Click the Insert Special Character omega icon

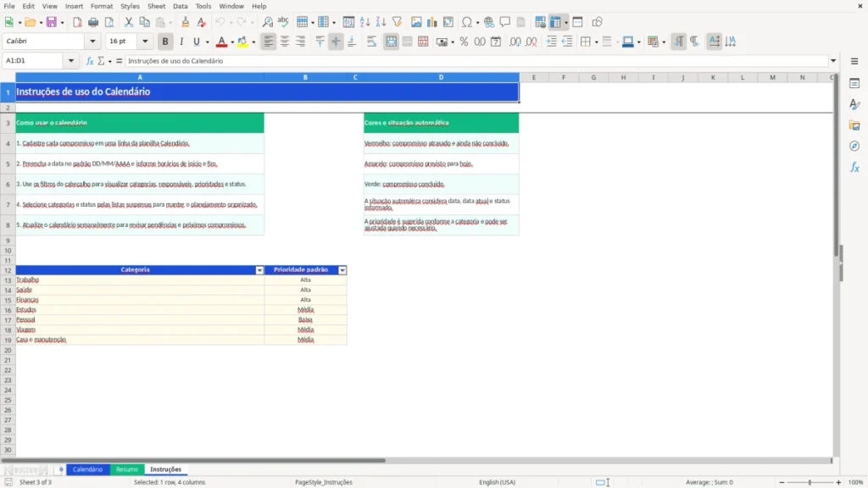coord(467,22)
